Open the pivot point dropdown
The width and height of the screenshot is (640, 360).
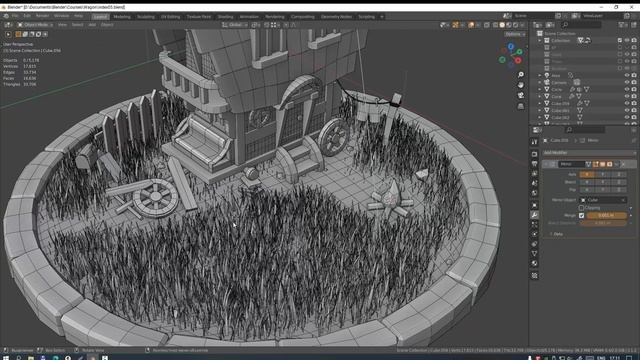pyautogui.click(x=256, y=25)
